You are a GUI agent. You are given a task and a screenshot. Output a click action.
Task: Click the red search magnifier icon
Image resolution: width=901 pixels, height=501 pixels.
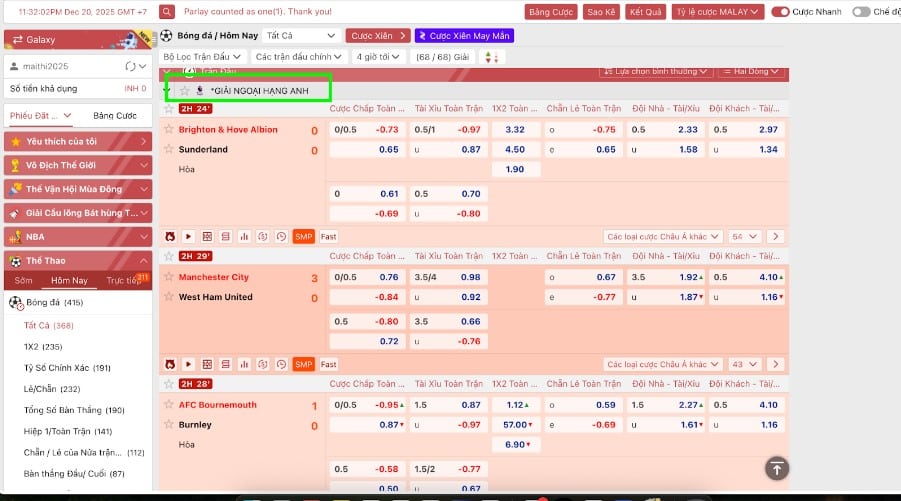coord(167,11)
